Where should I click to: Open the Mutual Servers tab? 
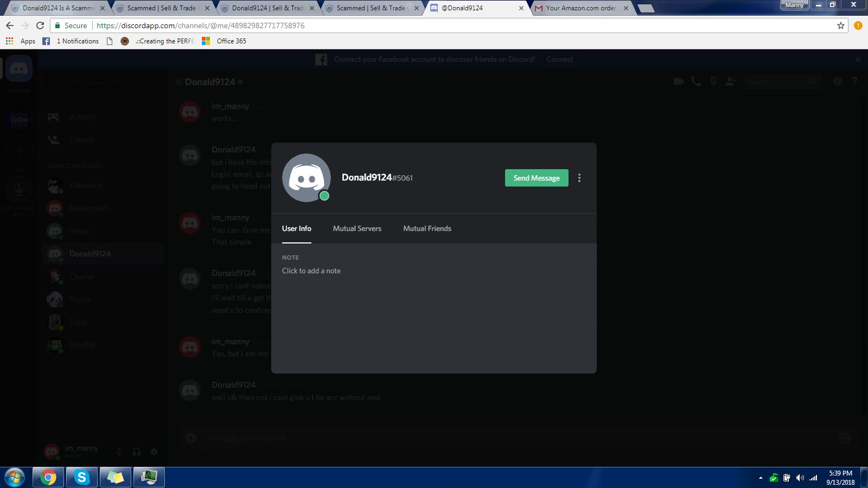click(x=357, y=229)
